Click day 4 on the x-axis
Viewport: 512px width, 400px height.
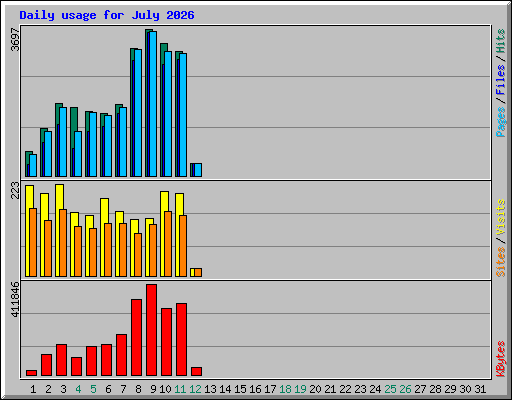click(78, 389)
